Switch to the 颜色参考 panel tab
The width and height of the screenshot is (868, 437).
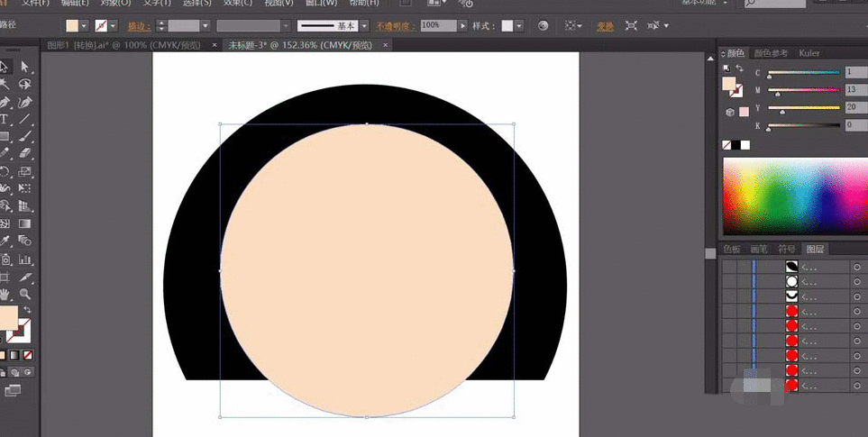coord(771,53)
